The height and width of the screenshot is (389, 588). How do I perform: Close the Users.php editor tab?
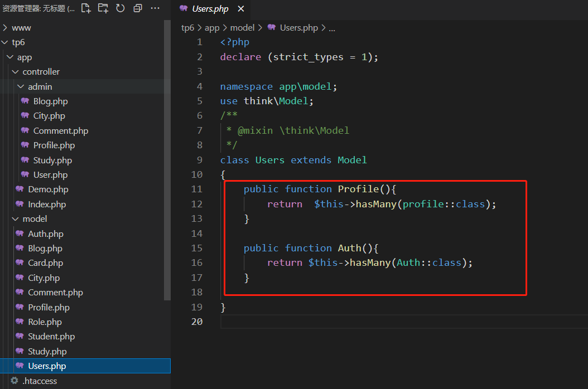(x=241, y=8)
